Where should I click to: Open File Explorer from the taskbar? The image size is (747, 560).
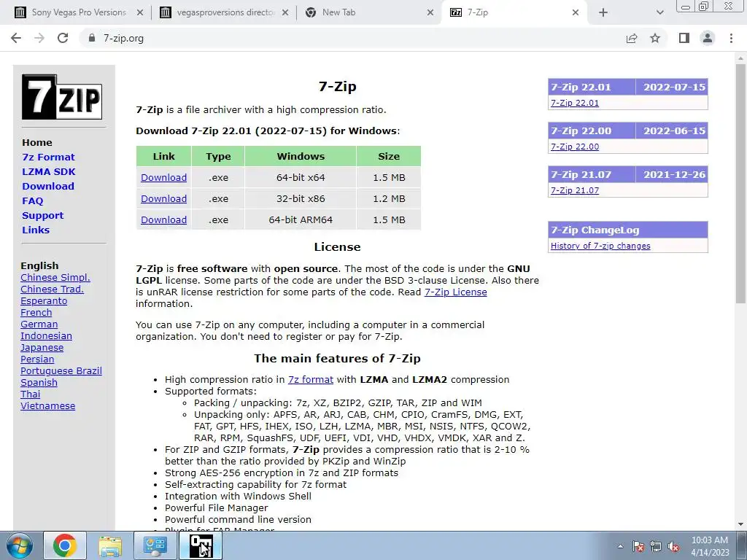pyautogui.click(x=110, y=545)
